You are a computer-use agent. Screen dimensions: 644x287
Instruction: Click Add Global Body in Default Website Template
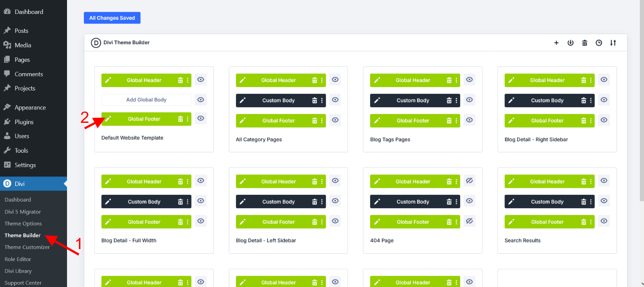pyautogui.click(x=146, y=100)
